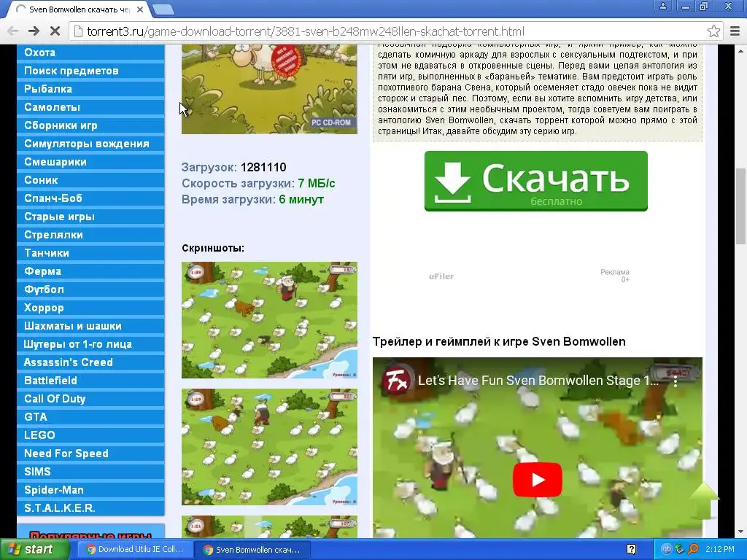Click the blue circular system tray icon
The image size is (747, 560).
point(666,550)
